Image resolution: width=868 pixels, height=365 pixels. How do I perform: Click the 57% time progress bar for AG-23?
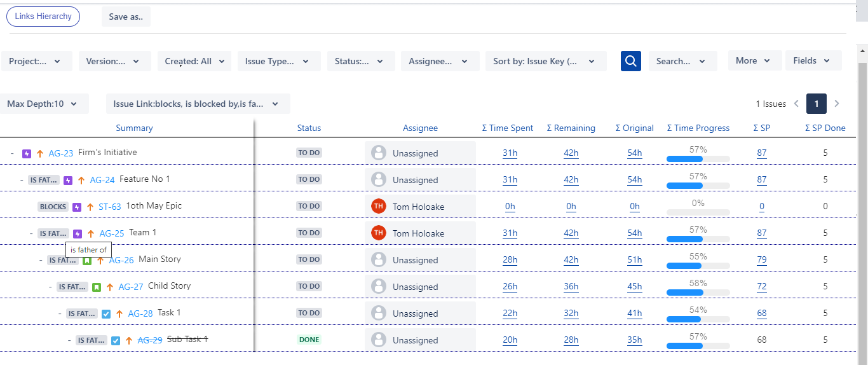tap(698, 158)
